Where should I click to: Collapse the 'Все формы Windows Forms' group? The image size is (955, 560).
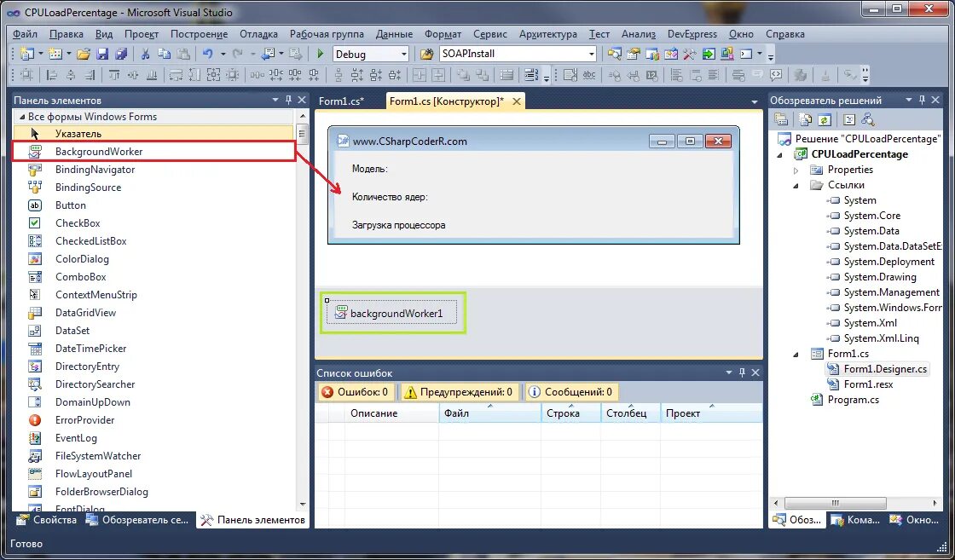pos(22,117)
